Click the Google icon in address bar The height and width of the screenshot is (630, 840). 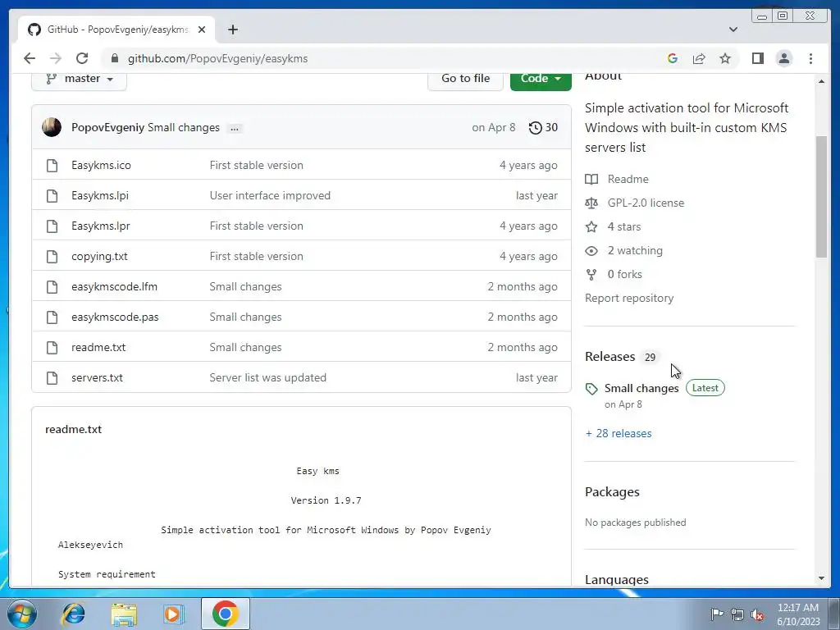pyautogui.click(x=673, y=58)
